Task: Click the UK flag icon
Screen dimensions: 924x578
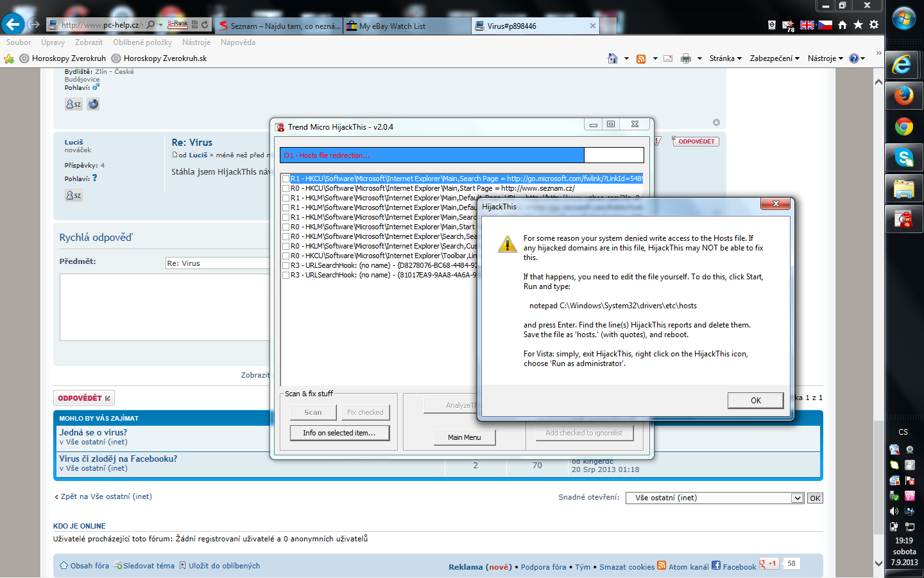Action: pyautogui.click(x=807, y=25)
